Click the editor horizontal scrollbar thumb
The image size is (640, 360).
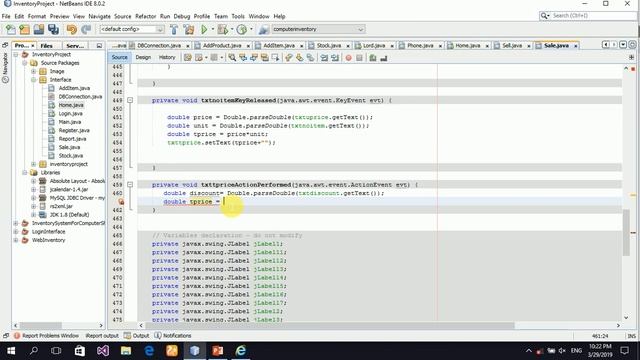(331, 325)
